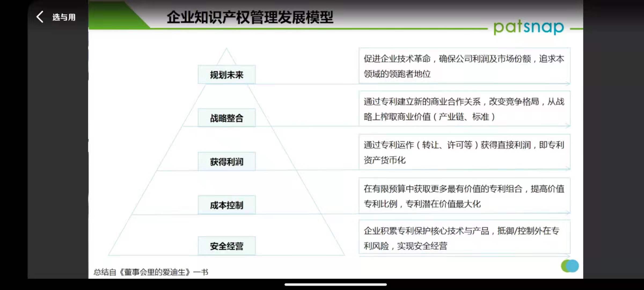Click description box about 通过专利建立新的商业合作关系
This screenshot has width=644, height=290.
pyautogui.click(x=464, y=109)
